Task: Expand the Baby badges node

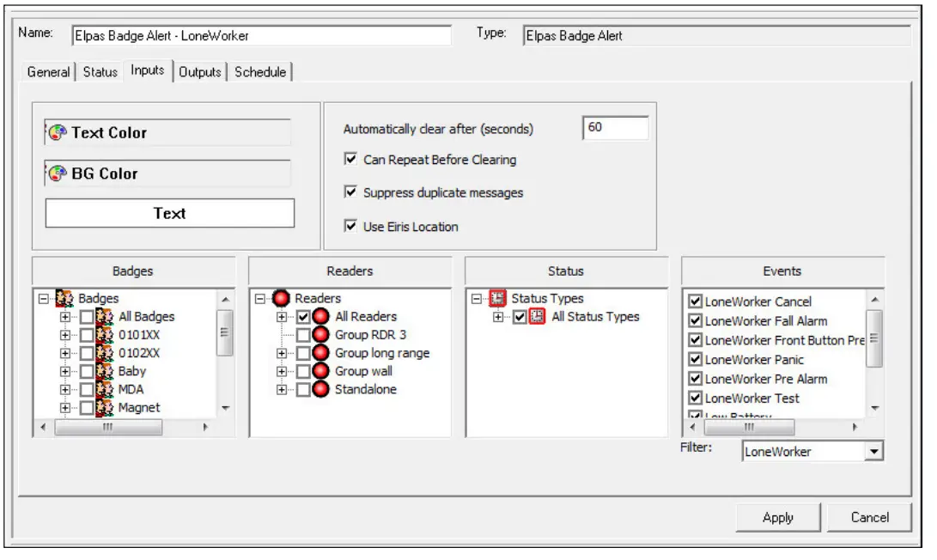Action: tap(64, 371)
